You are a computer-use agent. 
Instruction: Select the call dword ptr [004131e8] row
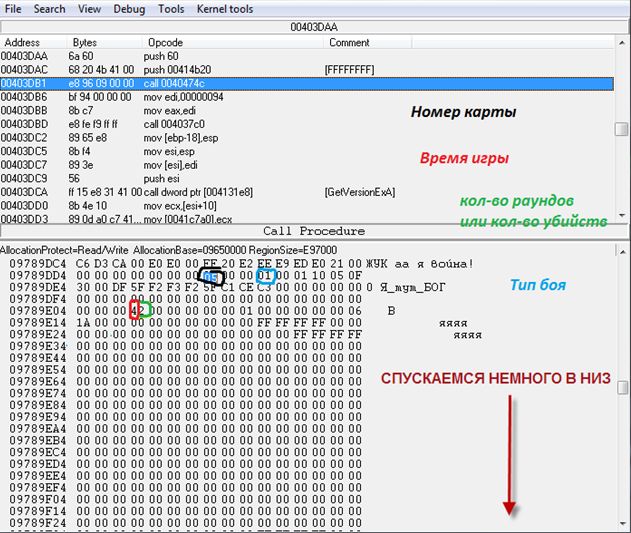coord(307,192)
